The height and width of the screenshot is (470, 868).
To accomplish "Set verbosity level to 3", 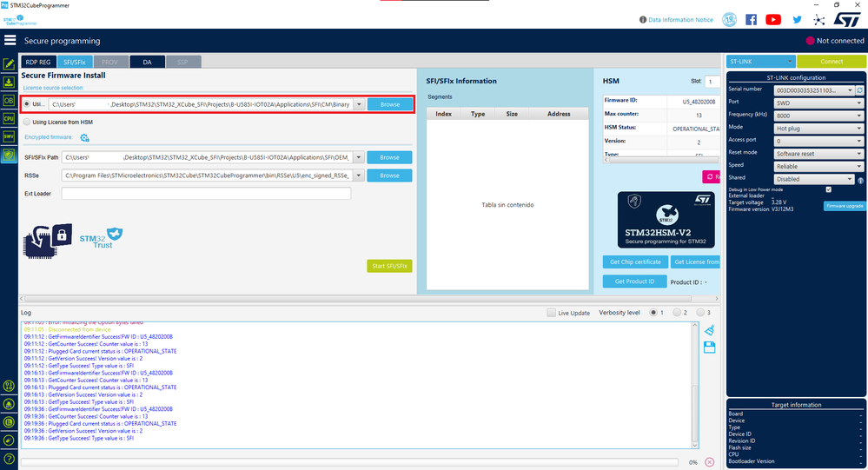I will [x=700, y=313].
